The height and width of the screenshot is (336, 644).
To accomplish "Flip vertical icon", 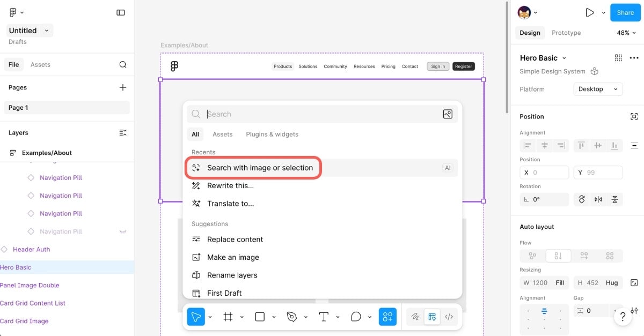I will coord(614,199).
